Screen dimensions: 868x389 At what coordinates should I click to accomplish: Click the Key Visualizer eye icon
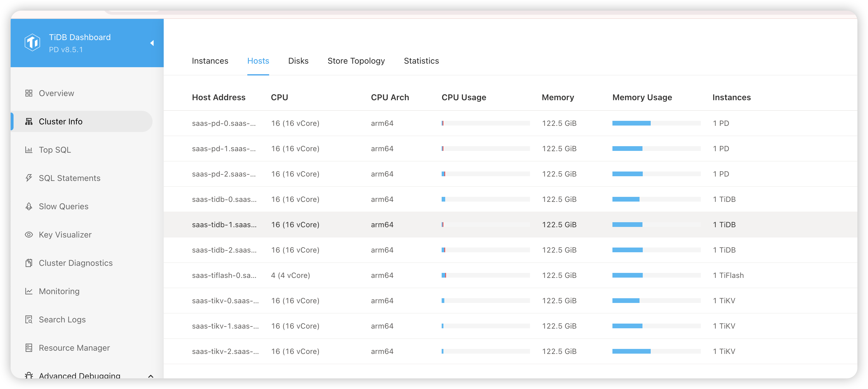pos(29,235)
